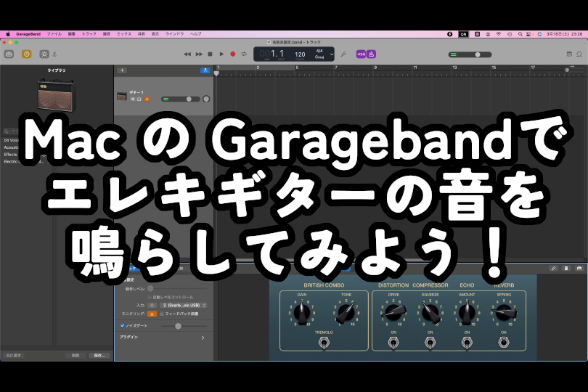588x392 pixels.
Task: Click the ギター 1 track pan knob
Action: 206,99
